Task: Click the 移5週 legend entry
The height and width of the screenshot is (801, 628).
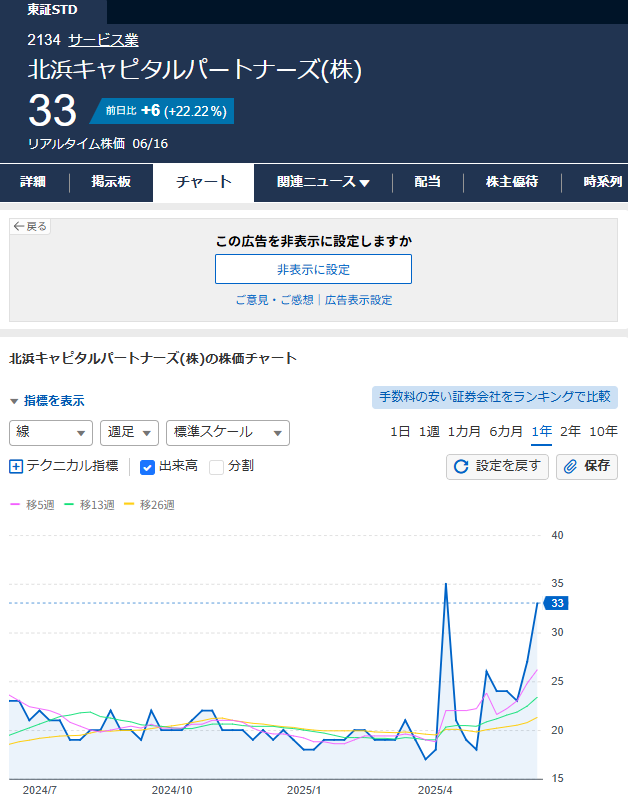Action: pyautogui.click(x=32, y=505)
